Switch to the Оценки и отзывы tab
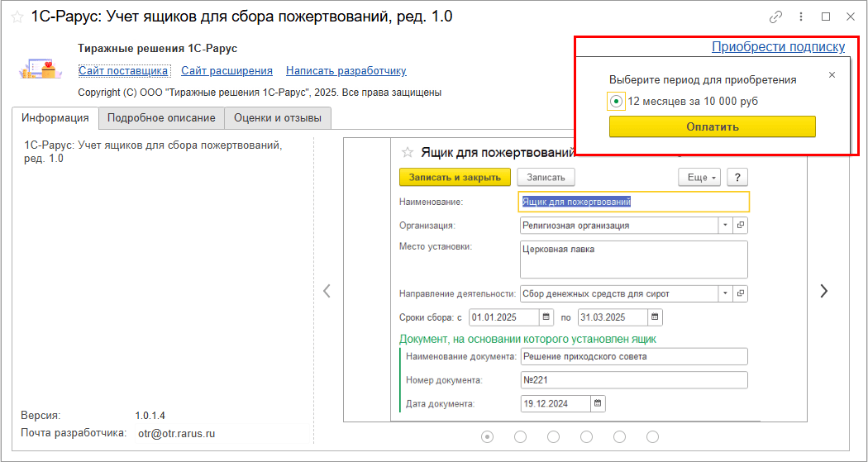The image size is (868, 462). (278, 118)
